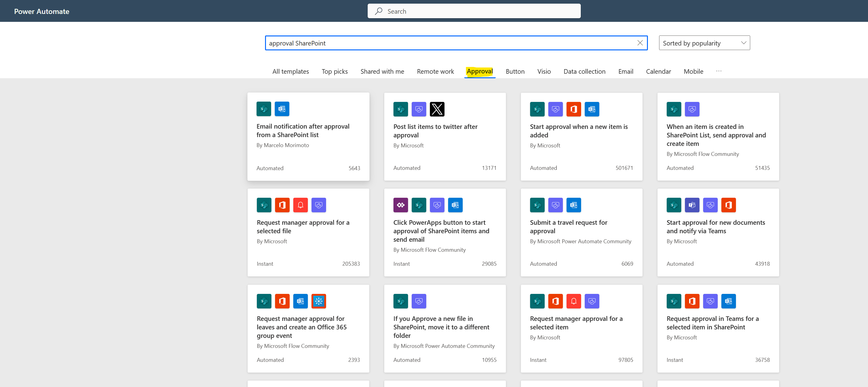Clear the approval SharePoint search text
Screen dimensions: 868x387
click(640, 43)
